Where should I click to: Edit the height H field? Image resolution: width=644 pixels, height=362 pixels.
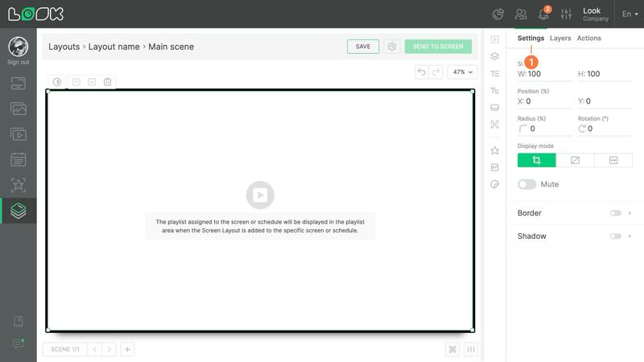point(605,74)
